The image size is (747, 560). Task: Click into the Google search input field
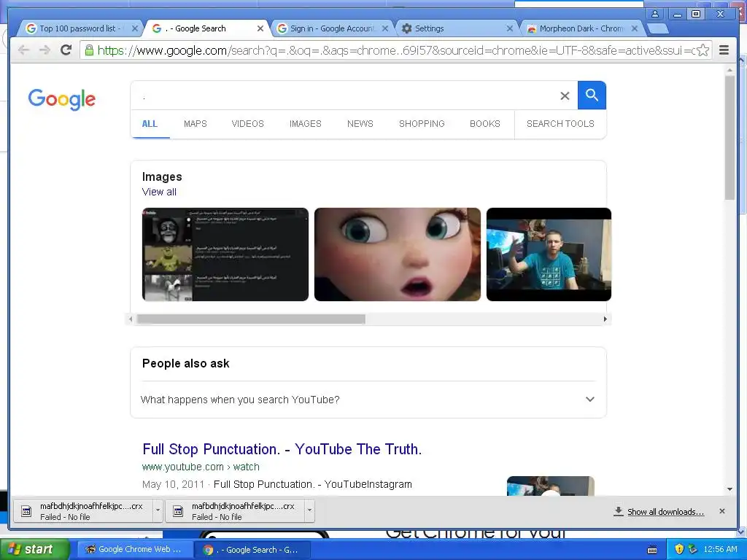(348, 96)
